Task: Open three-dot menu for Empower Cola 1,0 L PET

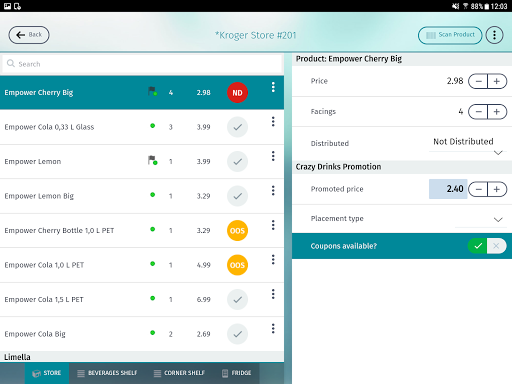Action: click(273, 260)
